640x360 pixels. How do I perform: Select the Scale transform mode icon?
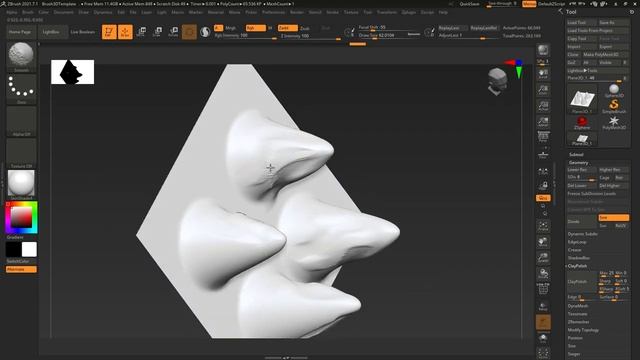pyautogui.click(x=157, y=31)
